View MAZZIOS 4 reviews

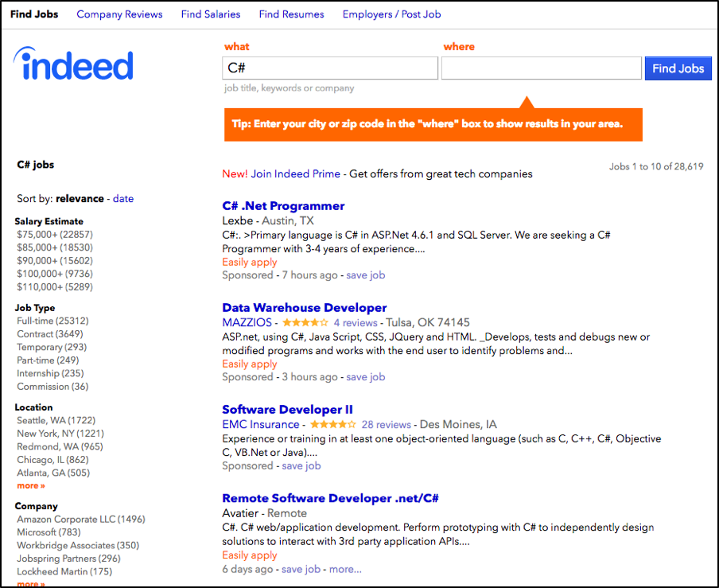tap(356, 323)
